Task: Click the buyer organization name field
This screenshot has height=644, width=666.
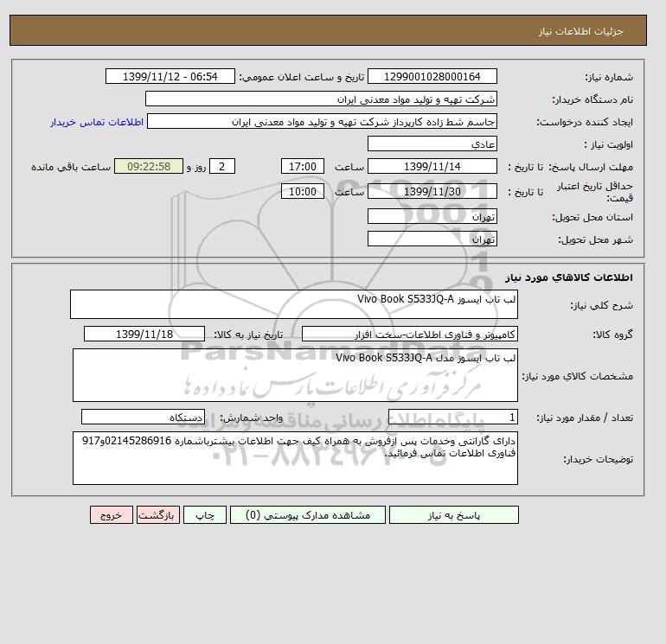Action: [x=321, y=99]
